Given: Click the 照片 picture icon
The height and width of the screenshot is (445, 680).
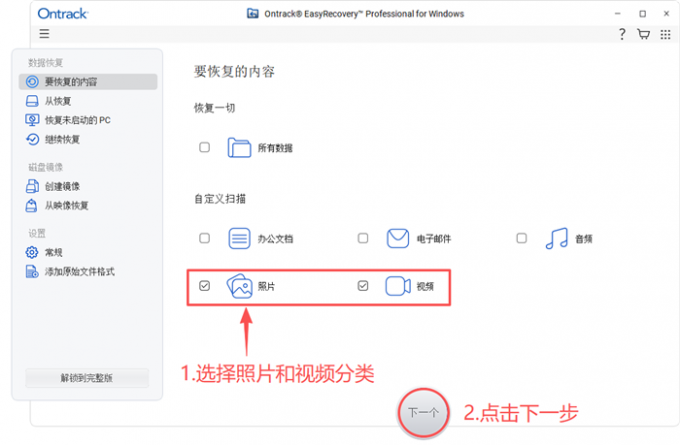Looking at the screenshot, I should (239, 286).
